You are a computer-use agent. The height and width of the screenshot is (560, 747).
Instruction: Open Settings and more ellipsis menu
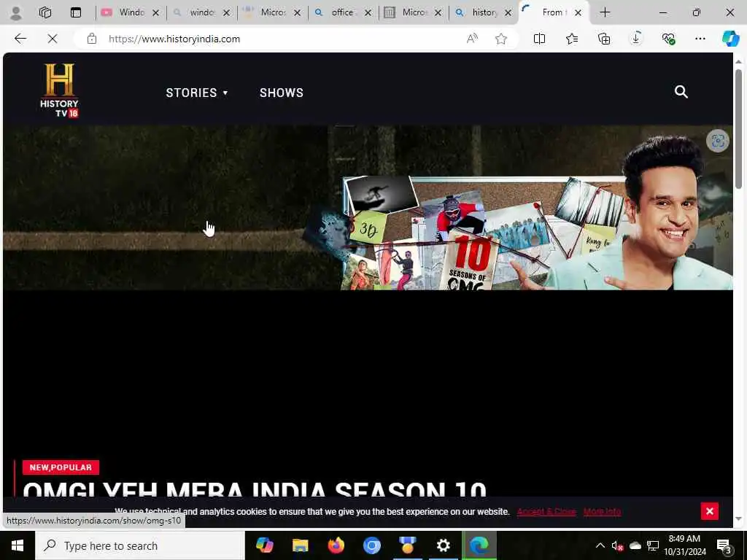point(700,39)
